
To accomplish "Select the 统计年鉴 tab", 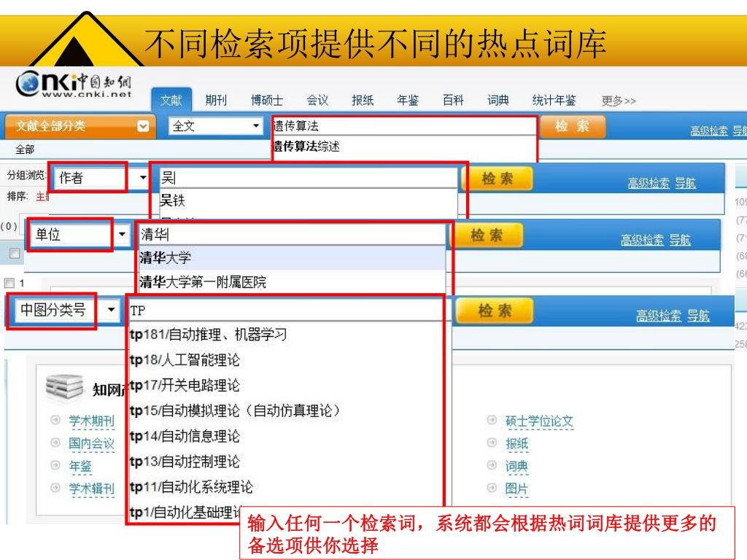I will 554,101.
